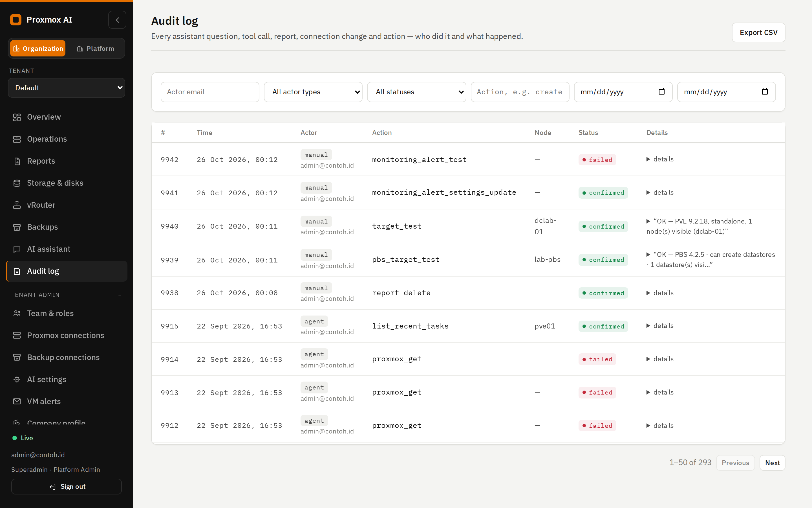Expand details for monitoring_alert_test row
This screenshot has width=812, height=508.
tap(660, 159)
